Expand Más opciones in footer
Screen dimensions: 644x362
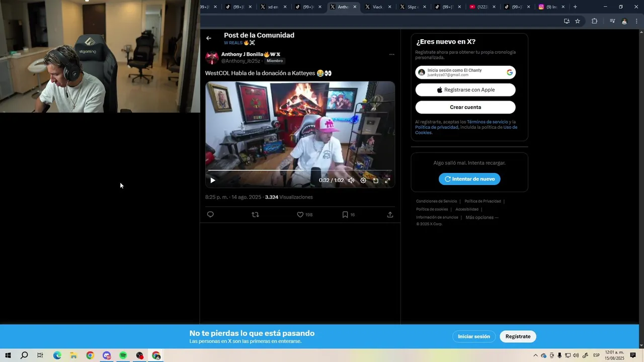pos(482,217)
